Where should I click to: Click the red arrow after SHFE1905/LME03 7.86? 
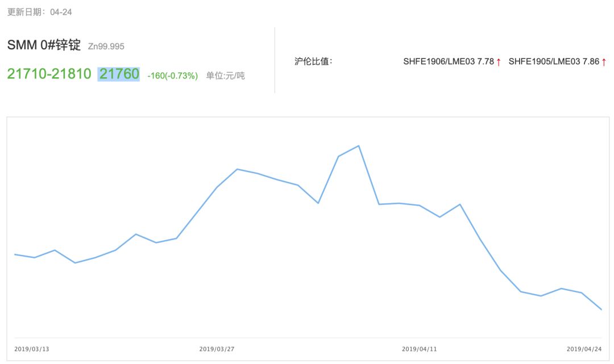coord(604,62)
